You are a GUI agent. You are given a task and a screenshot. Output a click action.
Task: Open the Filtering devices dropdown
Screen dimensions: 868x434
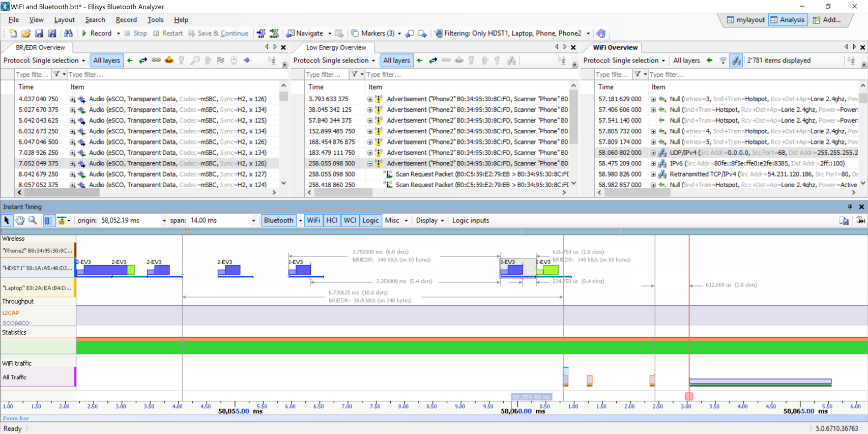pyautogui.click(x=588, y=34)
